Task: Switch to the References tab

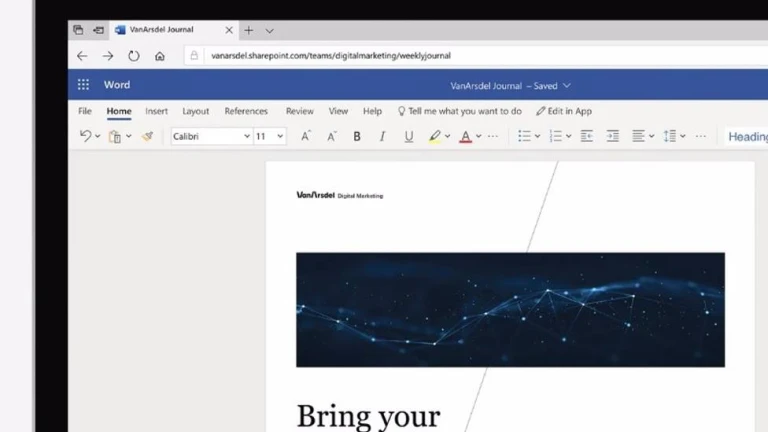Action: (x=246, y=111)
